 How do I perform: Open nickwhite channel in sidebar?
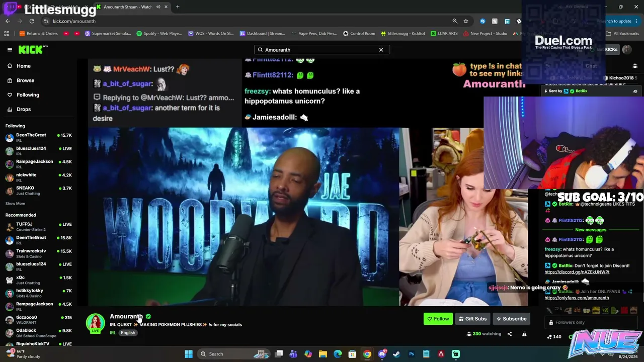(x=39, y=177)
